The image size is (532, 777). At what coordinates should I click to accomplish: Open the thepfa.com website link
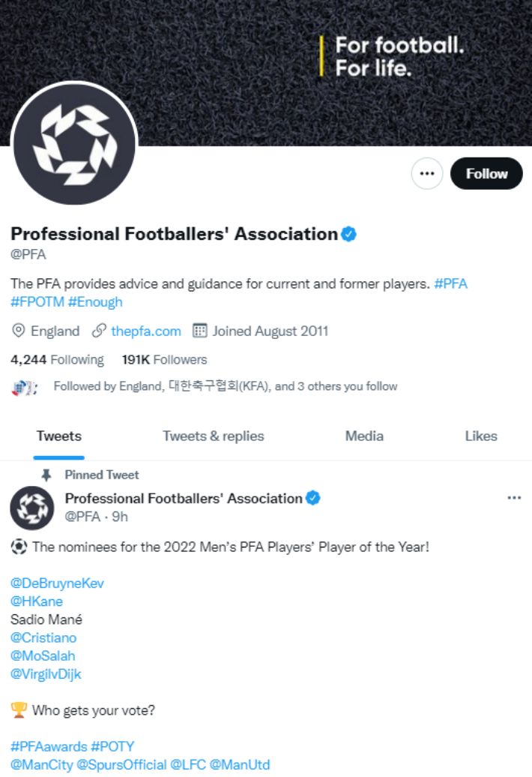[x=145, y=331]
